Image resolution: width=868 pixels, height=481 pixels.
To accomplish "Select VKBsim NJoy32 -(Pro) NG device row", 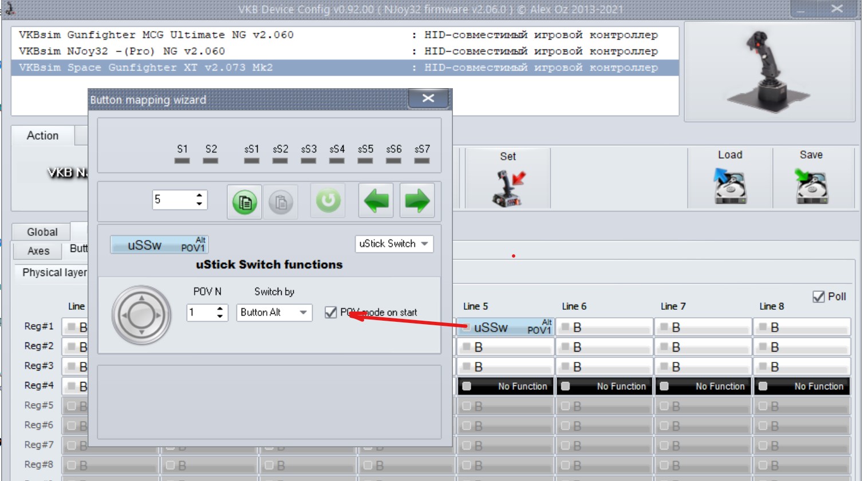I will [345, 51].
